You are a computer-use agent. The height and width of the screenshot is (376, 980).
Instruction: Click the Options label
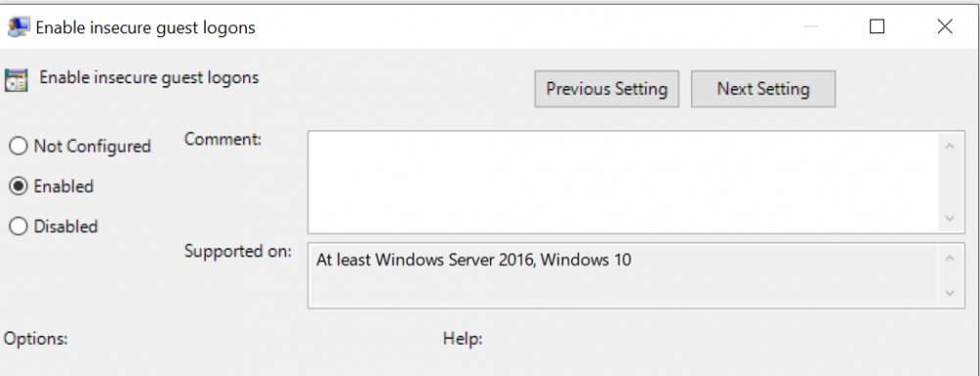(35, 339)
